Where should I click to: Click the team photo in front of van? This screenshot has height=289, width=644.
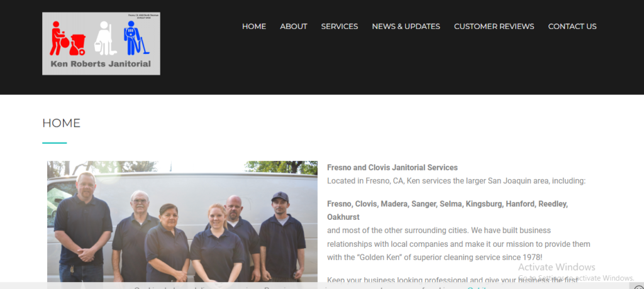(182, 221)
